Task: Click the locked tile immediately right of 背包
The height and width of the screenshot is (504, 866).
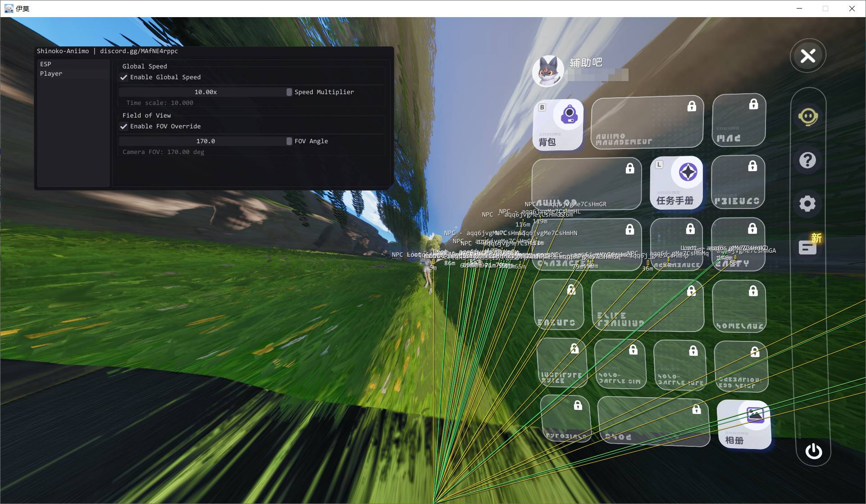Action: (647, 122)
